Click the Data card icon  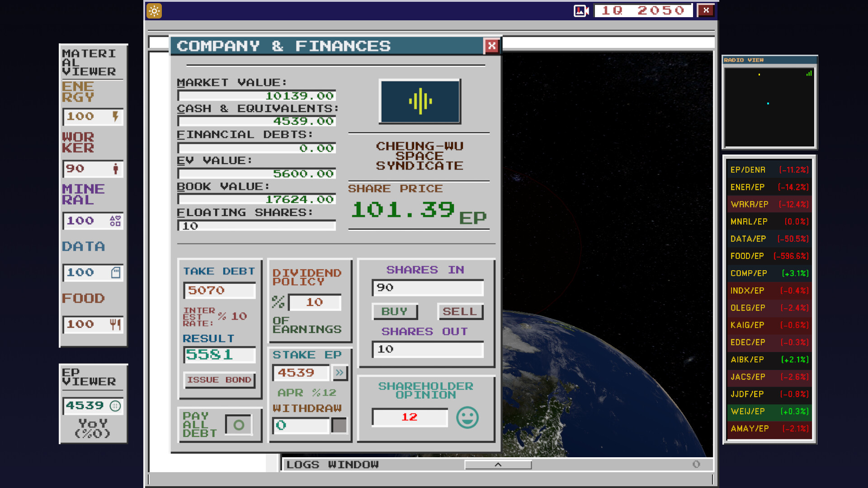click(116, 272)
